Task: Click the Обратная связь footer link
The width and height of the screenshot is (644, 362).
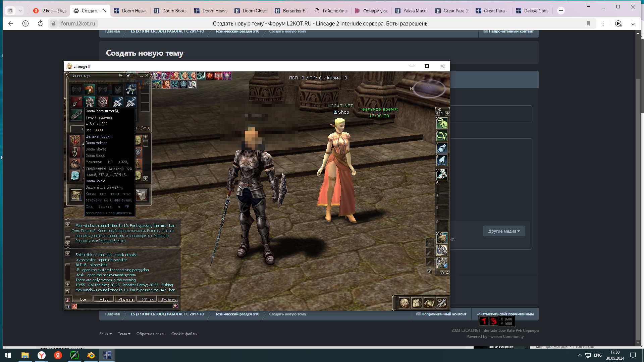Action: [x=151, y=334]
